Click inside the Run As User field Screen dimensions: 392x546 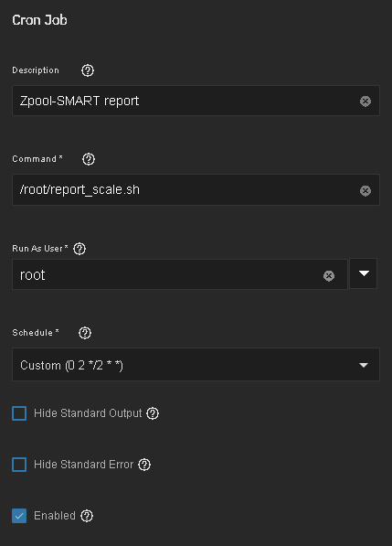click(180, 274)
